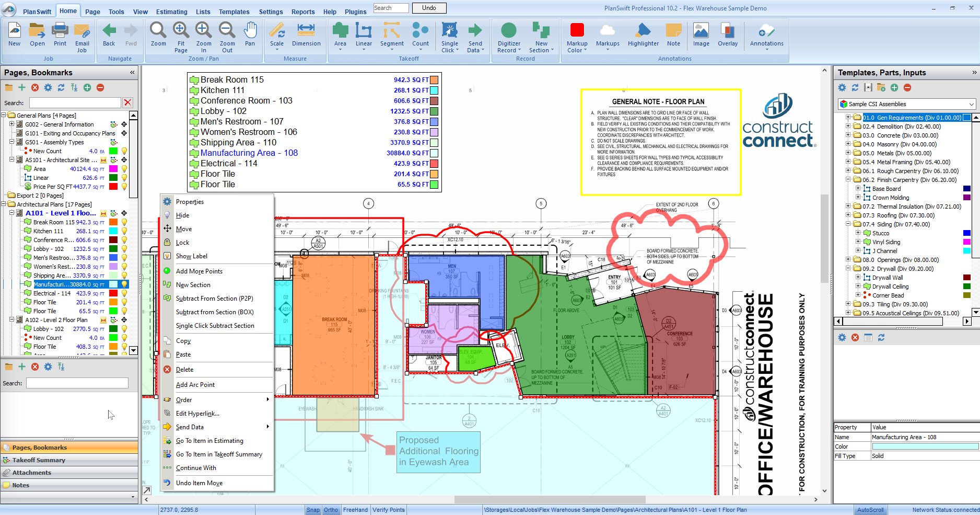Toggle Snap mode in status bar
980x515 pixels.
(x=313, y=510)
